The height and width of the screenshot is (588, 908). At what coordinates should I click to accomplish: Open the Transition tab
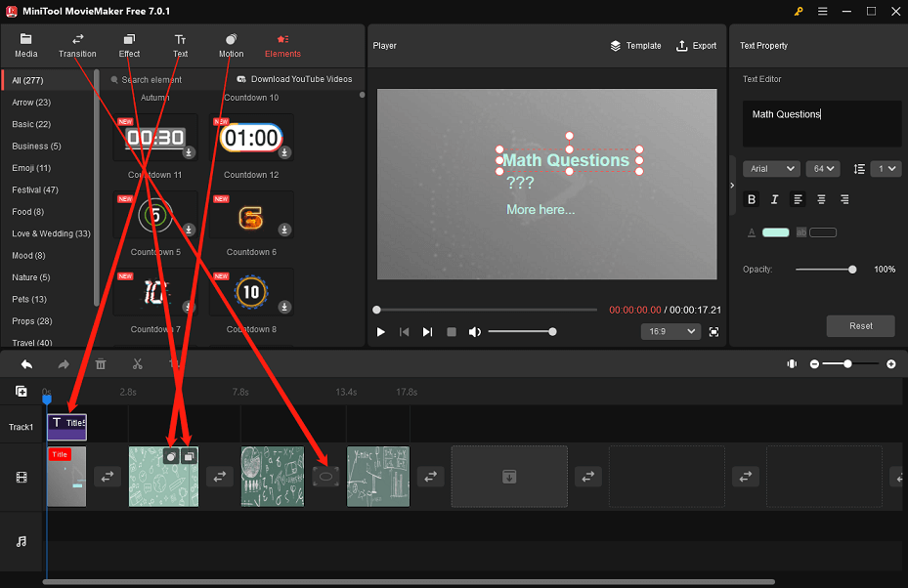77,46
